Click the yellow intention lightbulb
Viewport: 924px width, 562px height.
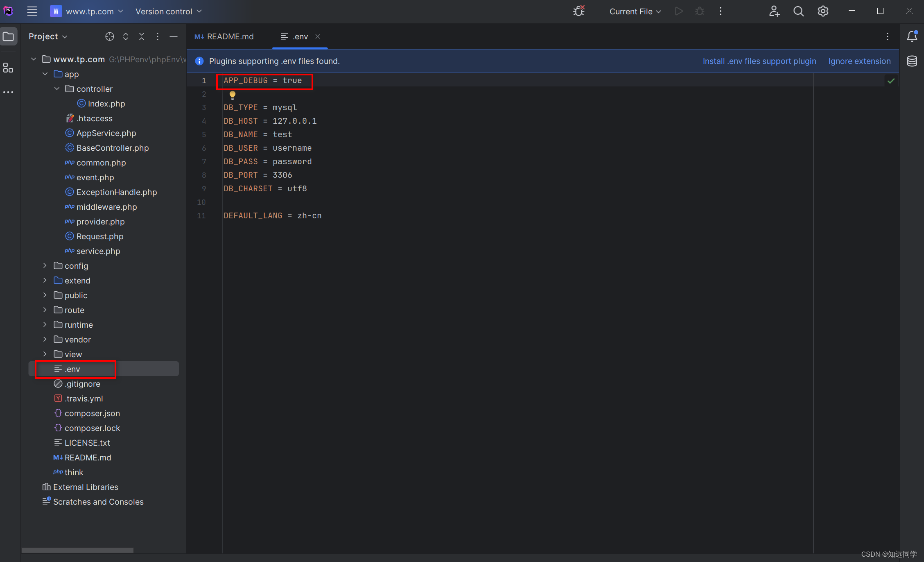click(x=232, y=95)
